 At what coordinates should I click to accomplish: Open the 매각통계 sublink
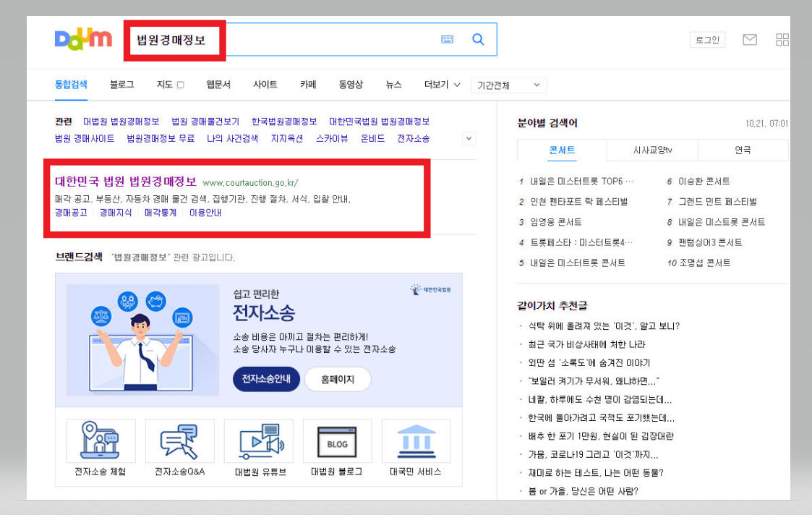[161, 213]
